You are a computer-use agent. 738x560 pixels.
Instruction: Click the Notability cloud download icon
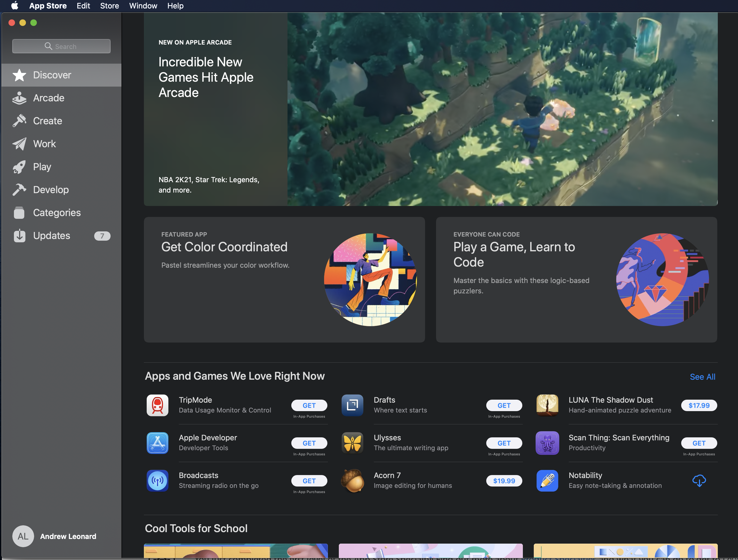tap(699, 481)
